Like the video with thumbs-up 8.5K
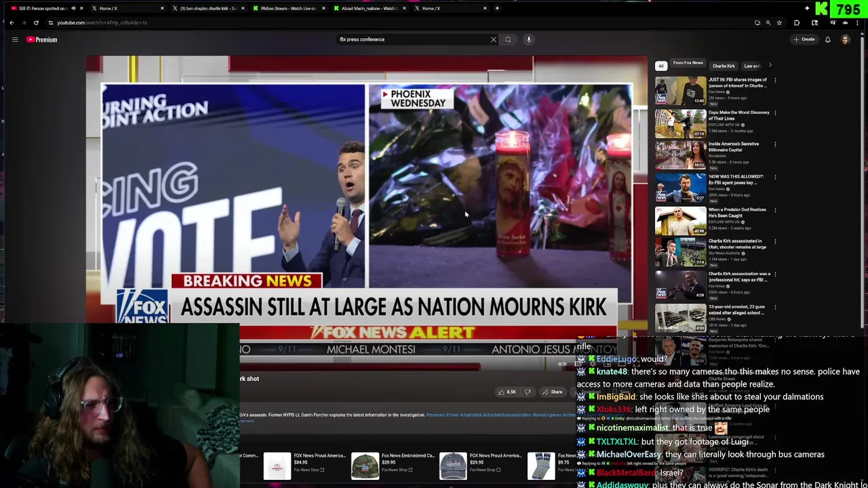 (x=507, y=392)
